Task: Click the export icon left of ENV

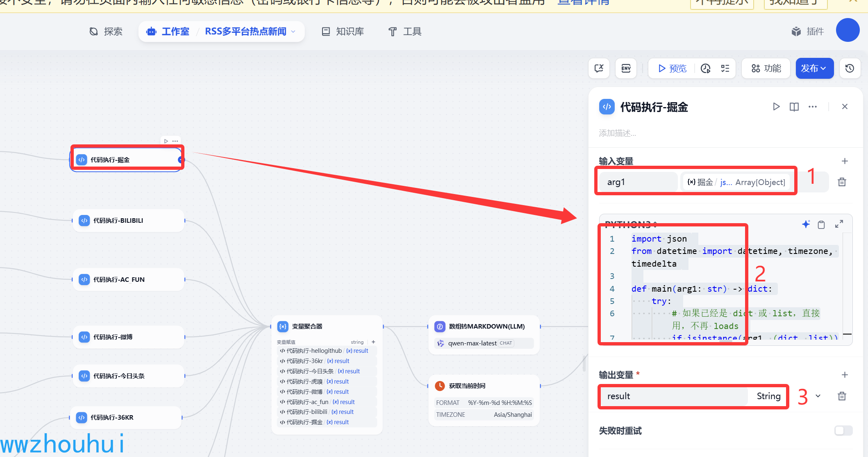Action: point(599,68)
